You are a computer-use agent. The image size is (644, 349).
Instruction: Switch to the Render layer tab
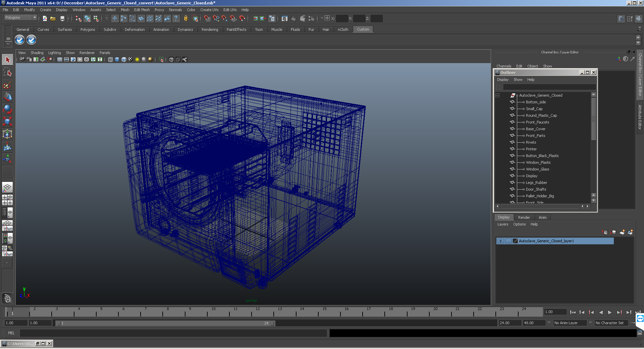[x=524, y=217]
